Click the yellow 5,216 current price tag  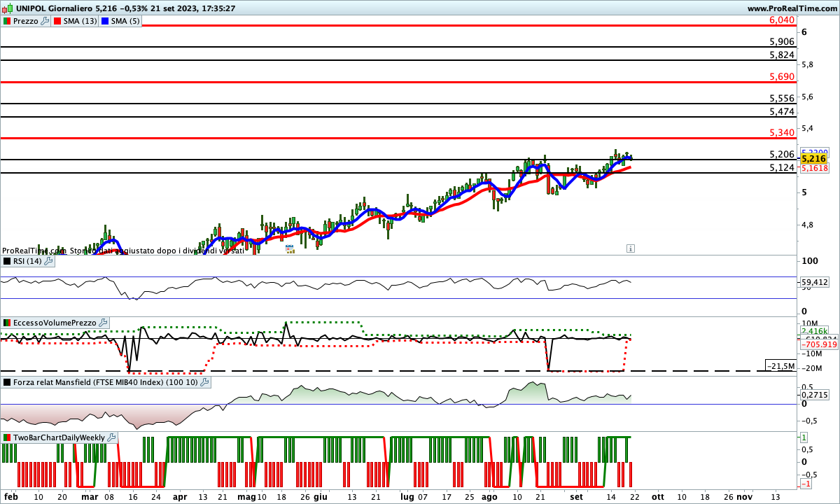[x=815, y=159]
